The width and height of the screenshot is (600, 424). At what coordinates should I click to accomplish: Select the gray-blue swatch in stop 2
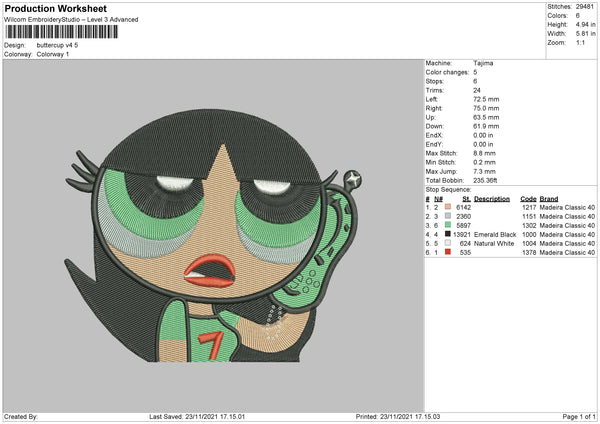pyautogui.click(x=448, y=216)
